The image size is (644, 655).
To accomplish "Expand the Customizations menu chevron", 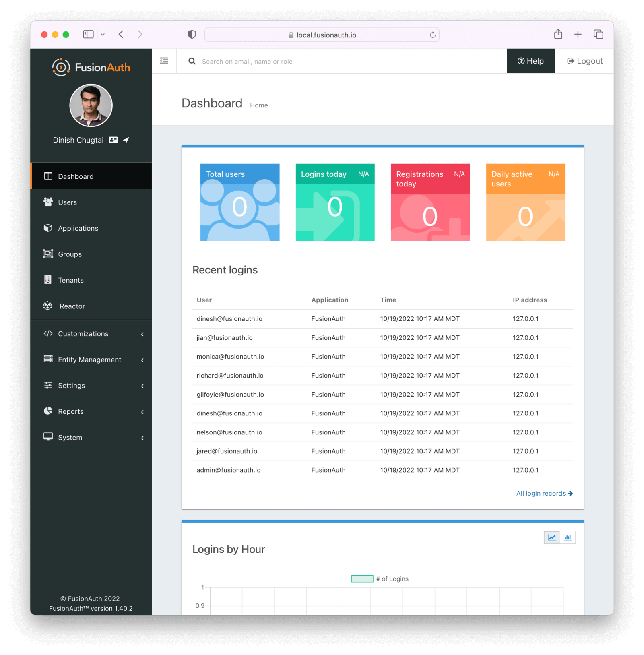I will pyautogui.click(x=142, y=334).
